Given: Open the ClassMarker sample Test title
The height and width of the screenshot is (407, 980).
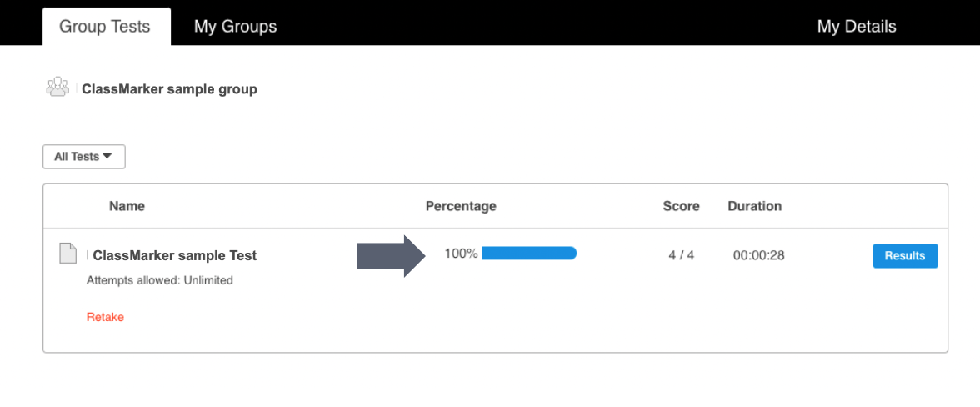Looking at the screenshot, I should (175, 256).
